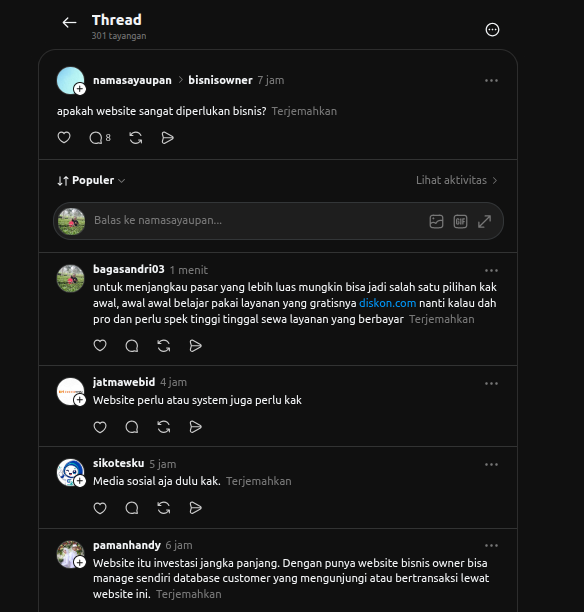Go back using the arrow beside Thread
This screenshot has width=584, height=612.
pyautogui.click(x=69, y=23)
